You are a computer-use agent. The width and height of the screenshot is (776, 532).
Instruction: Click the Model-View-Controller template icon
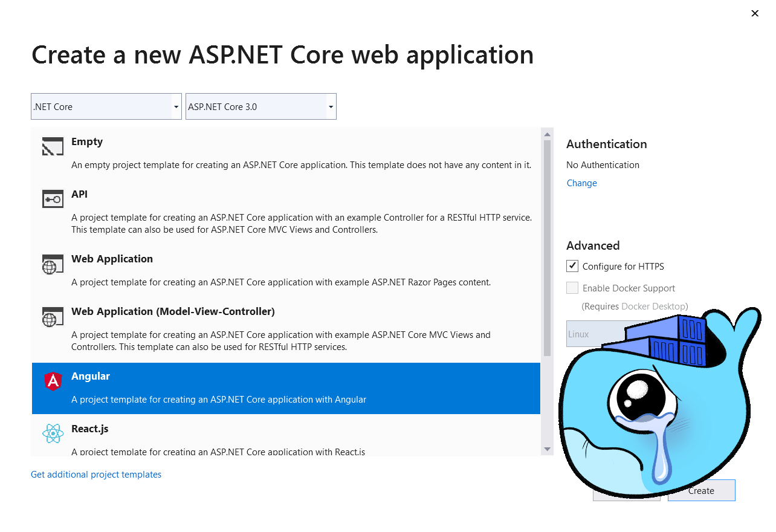53,316
